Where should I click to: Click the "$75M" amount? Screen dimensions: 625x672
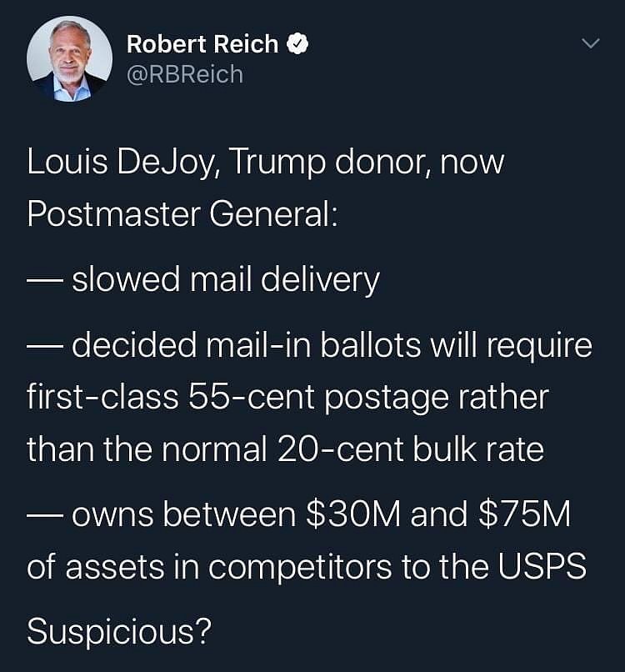tap(524, 514)
